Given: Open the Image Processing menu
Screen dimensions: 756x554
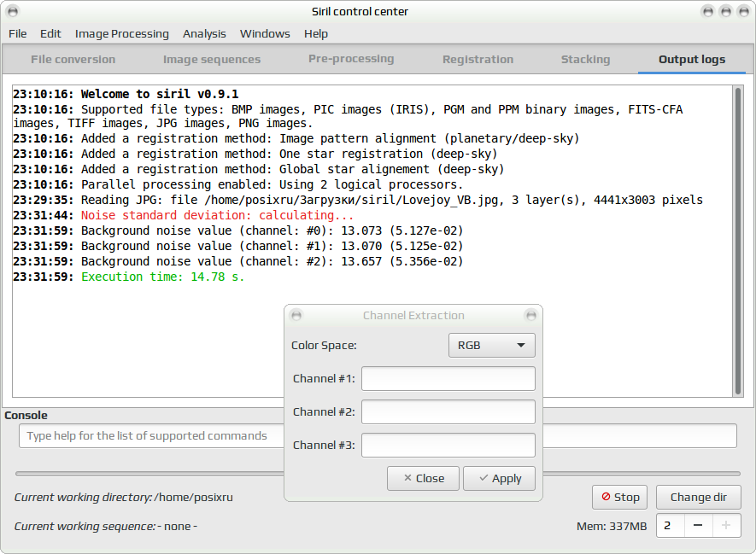Looking at the screenshot, I should click(122, 34).
